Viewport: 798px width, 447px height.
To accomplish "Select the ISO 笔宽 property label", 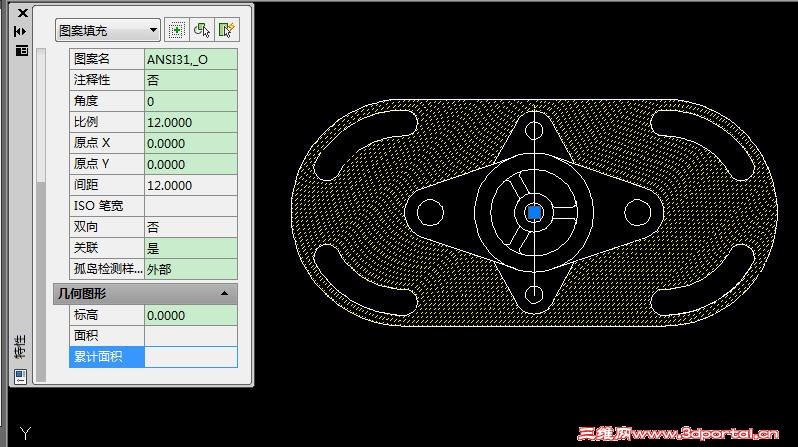I will click(x=107, y=206).
